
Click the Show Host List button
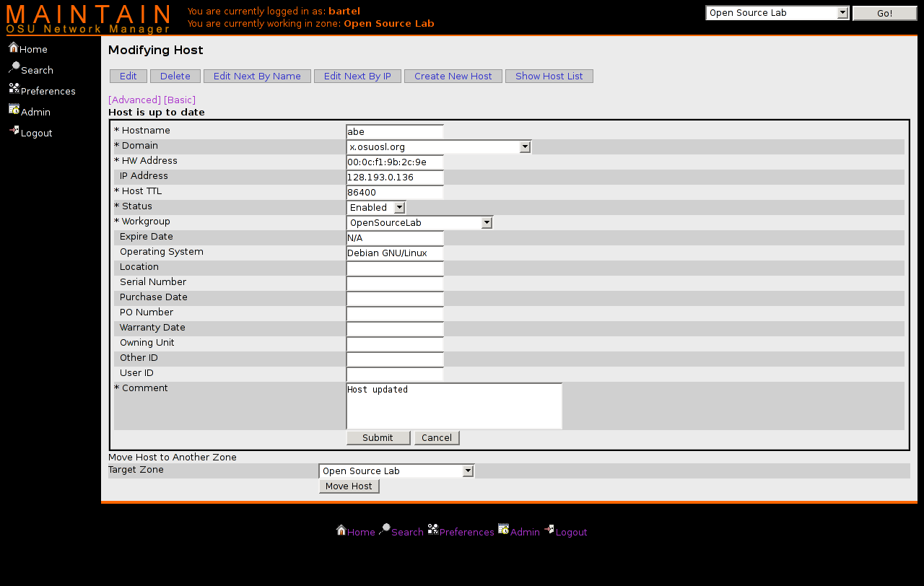pyautogui.click(x=549, y=76)
